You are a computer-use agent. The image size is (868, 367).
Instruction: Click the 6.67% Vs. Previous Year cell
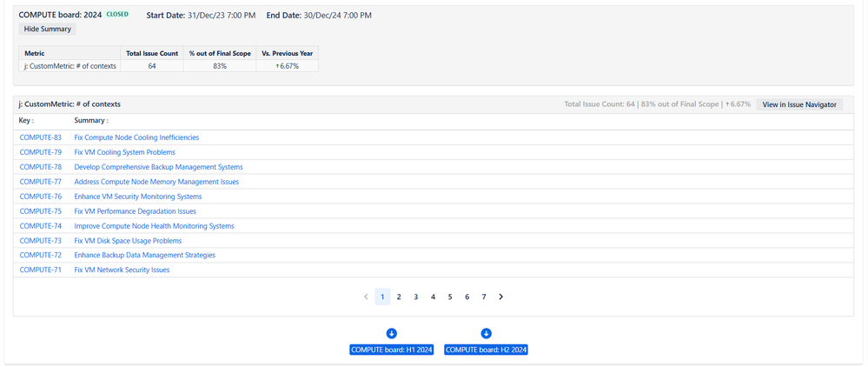(288, 66)
